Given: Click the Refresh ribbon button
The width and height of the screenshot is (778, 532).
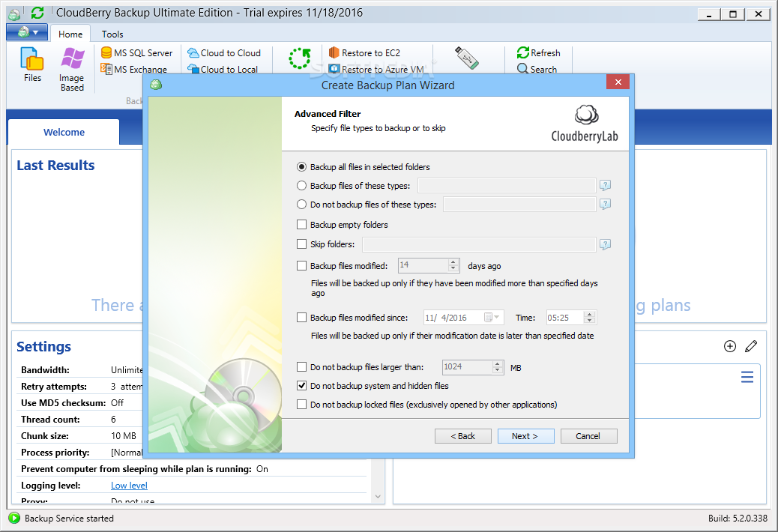Looking at the screenshot, I should [538, 52].
